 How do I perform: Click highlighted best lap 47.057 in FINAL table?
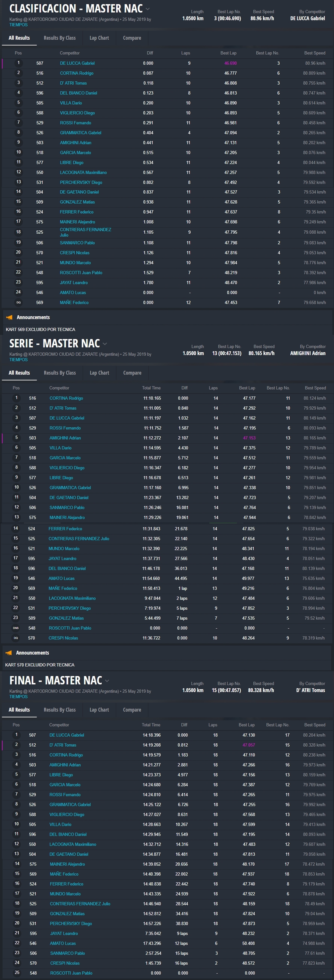pos(249,745)
